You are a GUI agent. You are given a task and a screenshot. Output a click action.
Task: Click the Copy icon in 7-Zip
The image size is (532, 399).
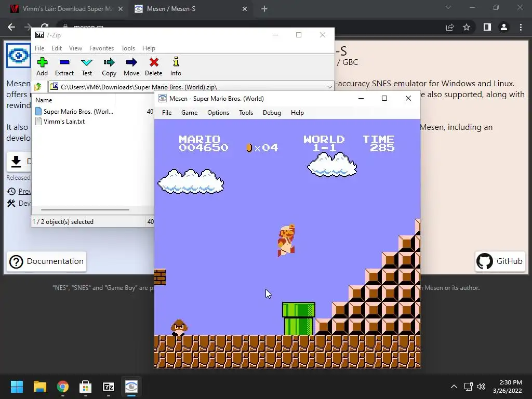[x=109, y=62]
